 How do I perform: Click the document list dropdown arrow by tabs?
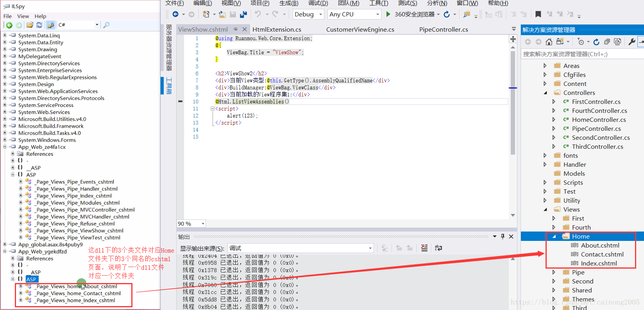pyautogui.click(x=513, y=29)
